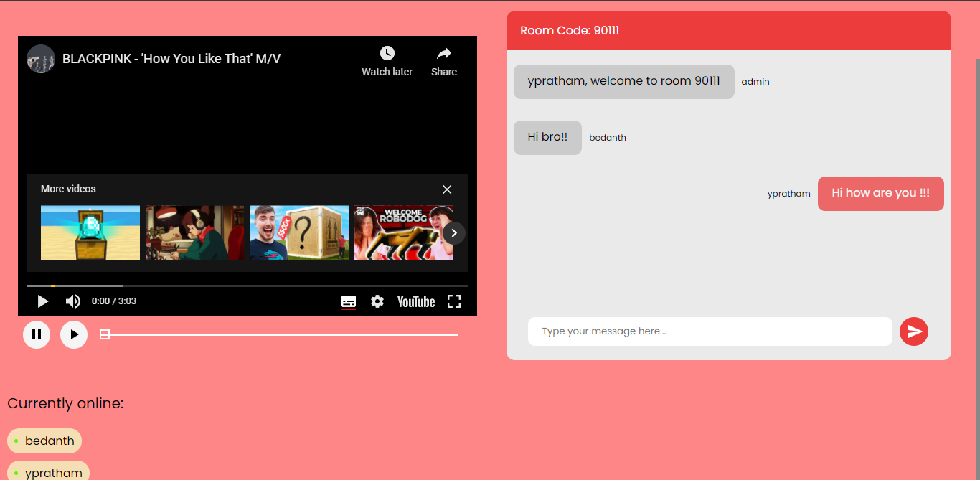Screen dimensions: 980x480
Task: Pause playback with round pause button
Action: [x=37, y=334]
